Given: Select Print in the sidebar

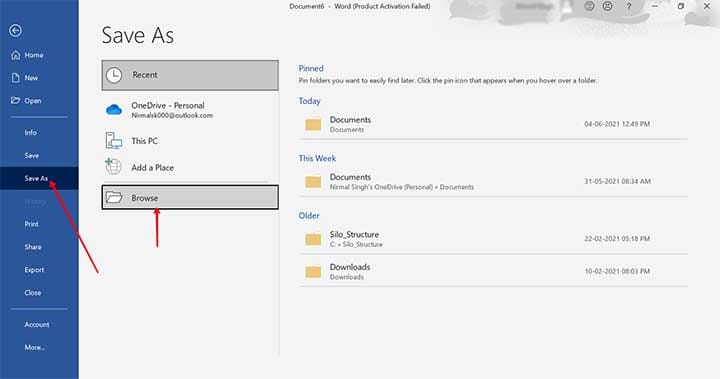Looking at the screenshot, I should point(31,224).
